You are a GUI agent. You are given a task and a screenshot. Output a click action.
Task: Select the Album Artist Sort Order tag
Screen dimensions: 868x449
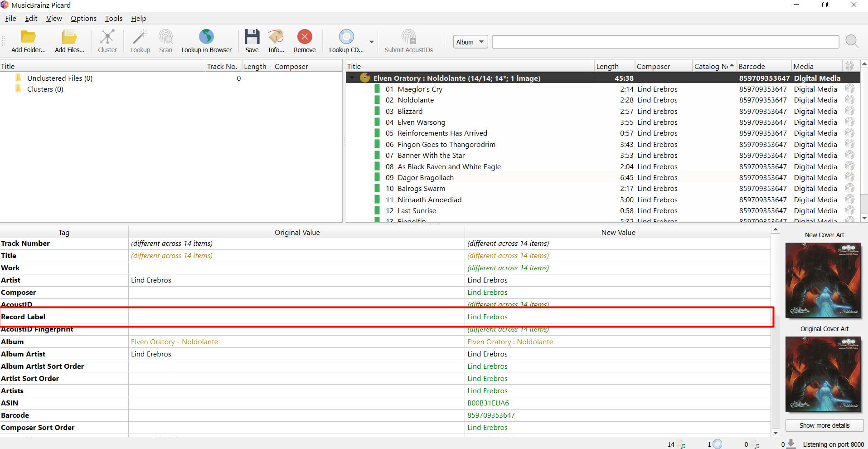(x=43, y=366)
